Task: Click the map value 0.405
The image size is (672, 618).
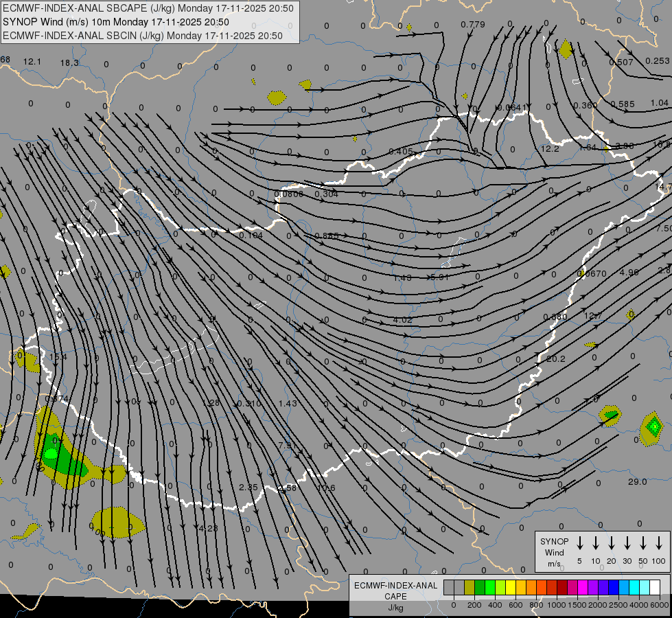Action: (x=401, y=151)
